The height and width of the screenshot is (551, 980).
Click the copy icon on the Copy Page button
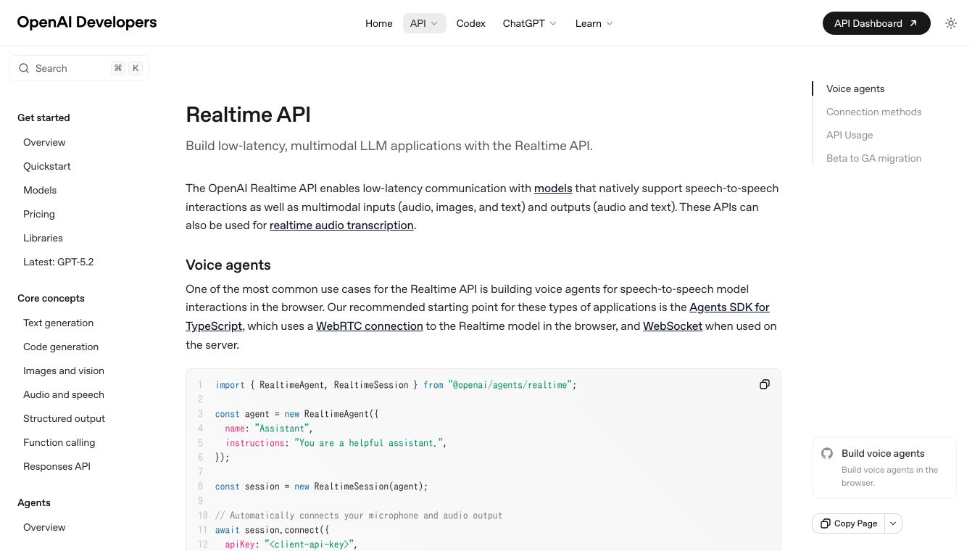[826, 523]
